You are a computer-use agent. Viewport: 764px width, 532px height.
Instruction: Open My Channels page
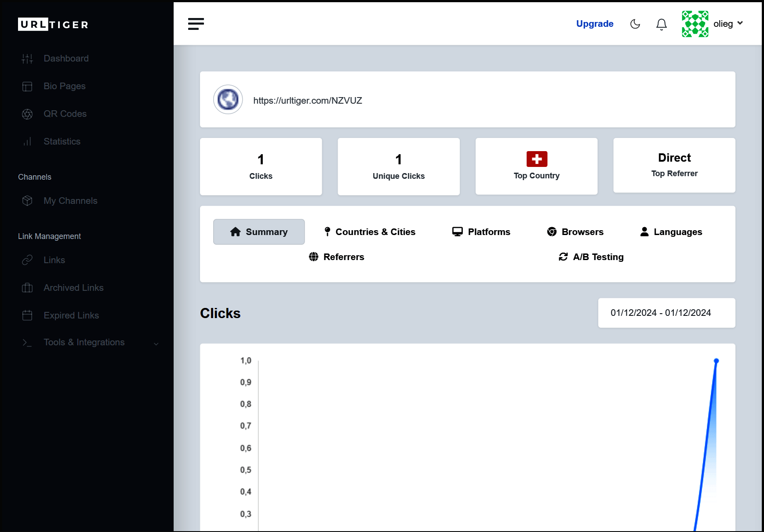coord(70,201)
